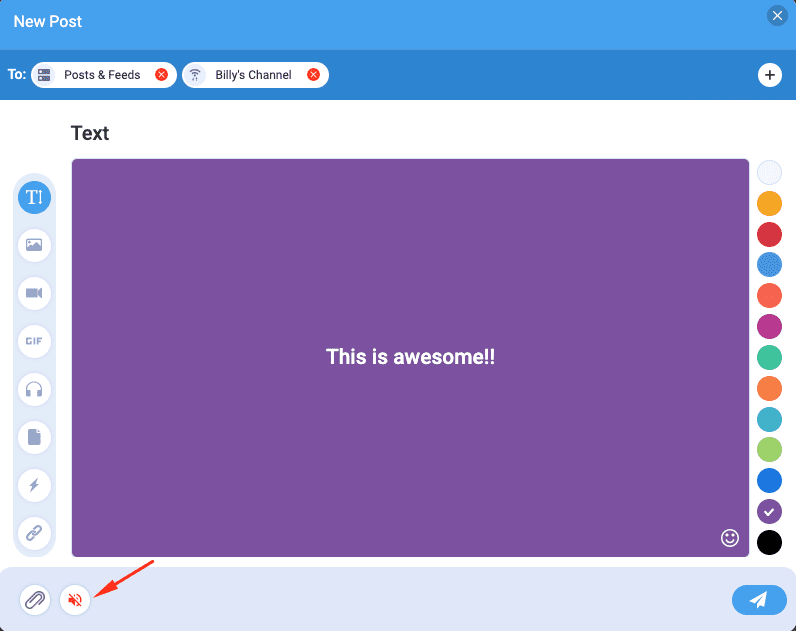Toggle the muted notification sound button
The image size is (796, 631).
tap(75, 600)
